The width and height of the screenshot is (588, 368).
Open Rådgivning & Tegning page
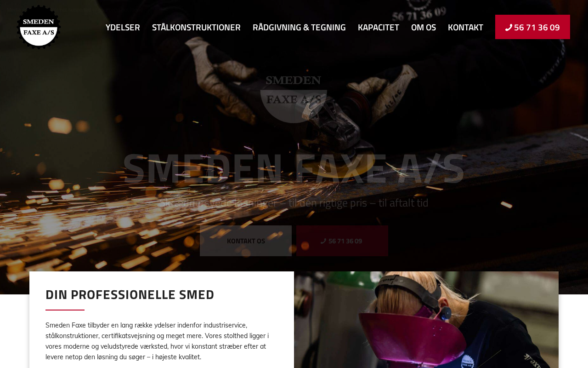(299, 27)
